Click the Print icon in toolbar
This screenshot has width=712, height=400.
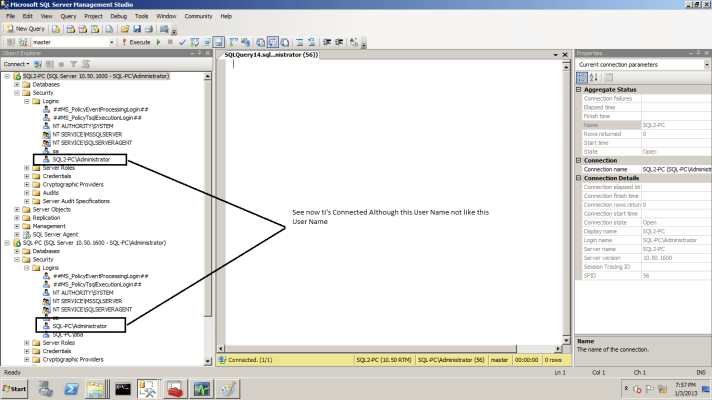[149, 29]
